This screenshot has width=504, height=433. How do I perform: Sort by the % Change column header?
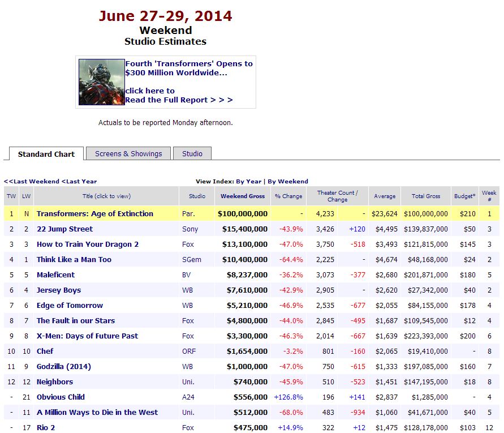288,196
